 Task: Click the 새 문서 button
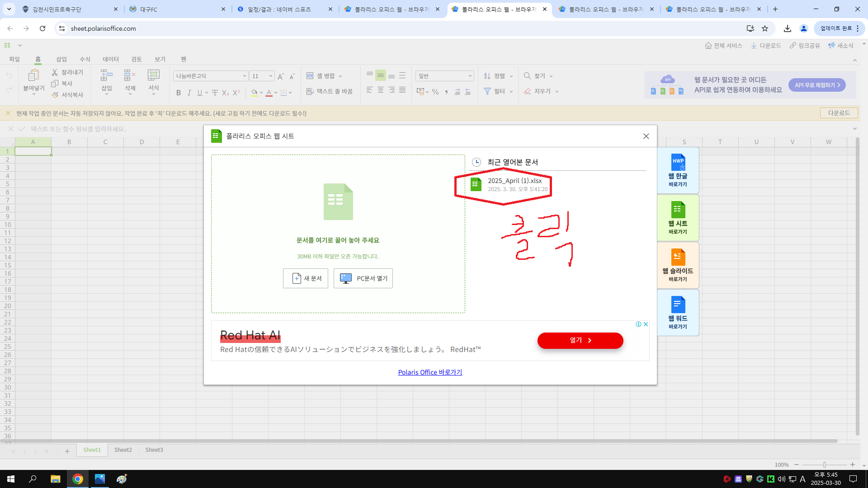pos(306,278)
